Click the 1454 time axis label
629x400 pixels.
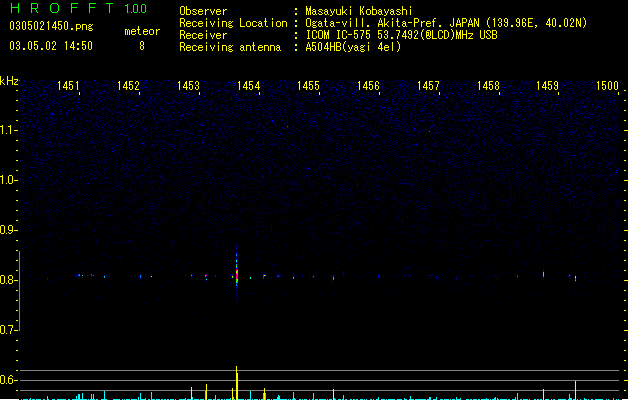point(248,86)
